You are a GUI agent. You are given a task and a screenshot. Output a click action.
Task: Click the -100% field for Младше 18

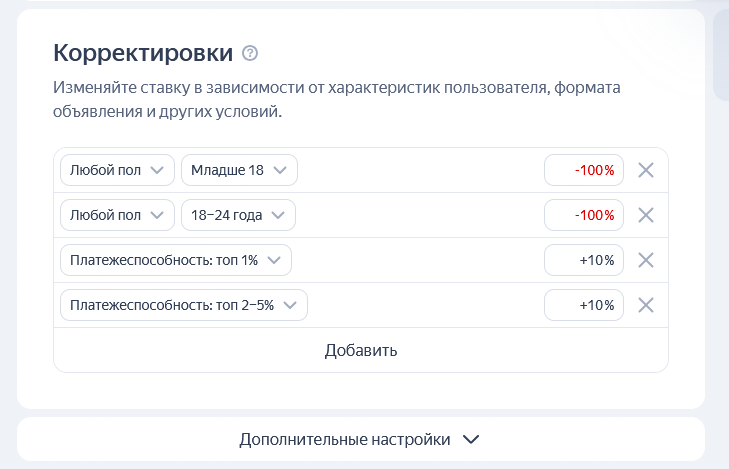coord(584,170)
